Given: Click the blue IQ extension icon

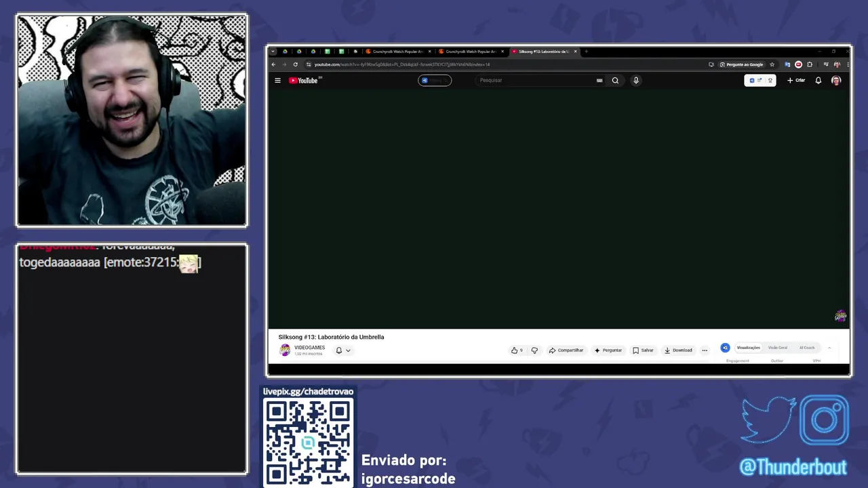Looking at the screenshot, I should [x=725, y=348].
